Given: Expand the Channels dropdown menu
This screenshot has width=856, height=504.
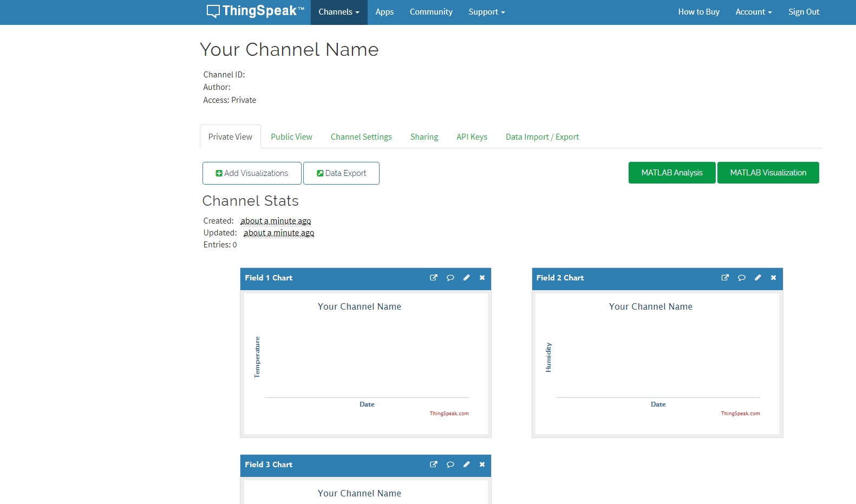Looking at the screenshot, I should click(x=339, y=12).
